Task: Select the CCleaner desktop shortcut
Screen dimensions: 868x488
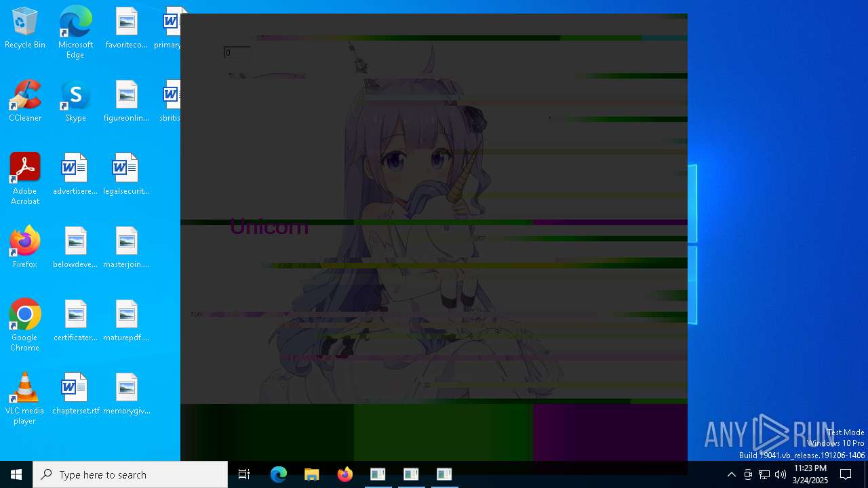Action: click(x=25, y=102)
